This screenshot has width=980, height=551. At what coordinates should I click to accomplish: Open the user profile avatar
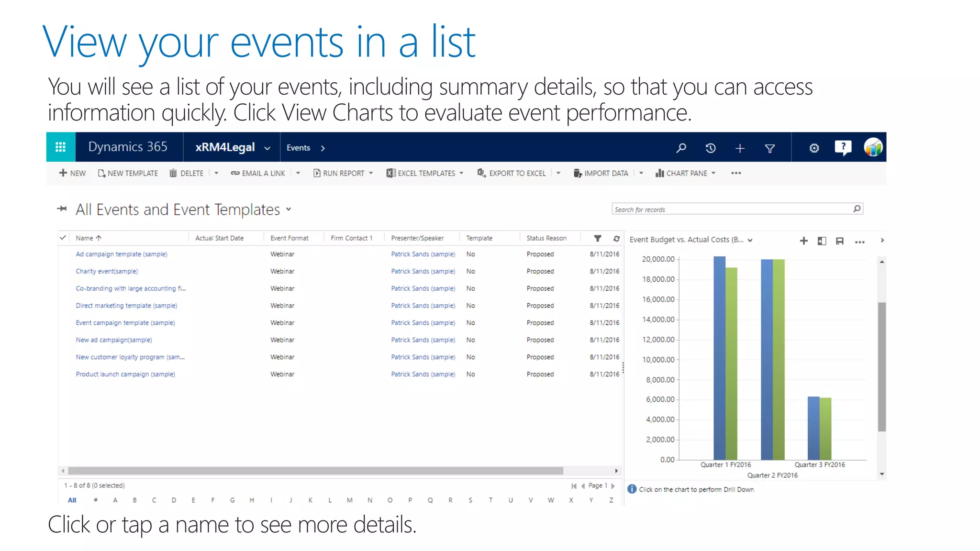click(873, 147)
